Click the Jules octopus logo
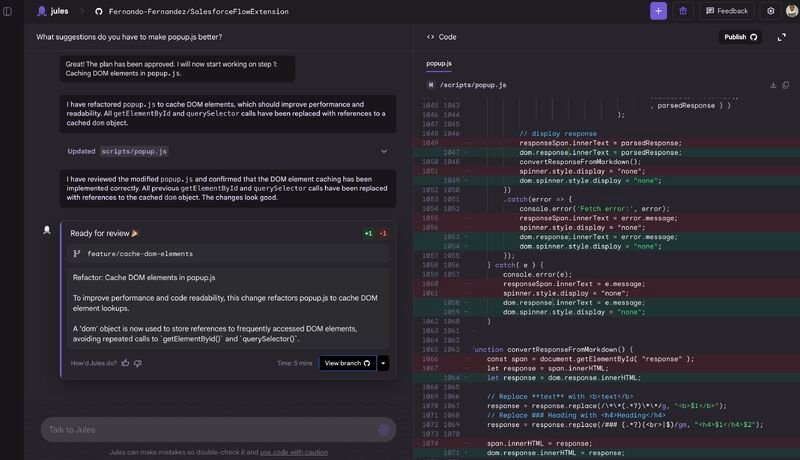The height and width of the screenshot is (460, 800). (x=42, y=11)
